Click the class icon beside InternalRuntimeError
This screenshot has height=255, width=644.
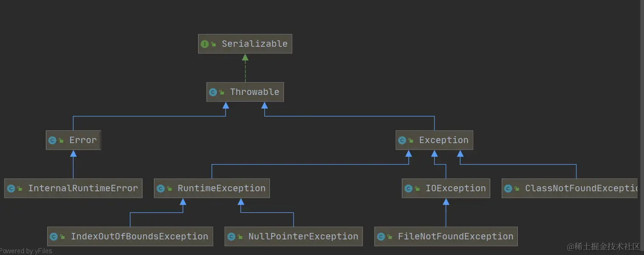pos(11,188)
